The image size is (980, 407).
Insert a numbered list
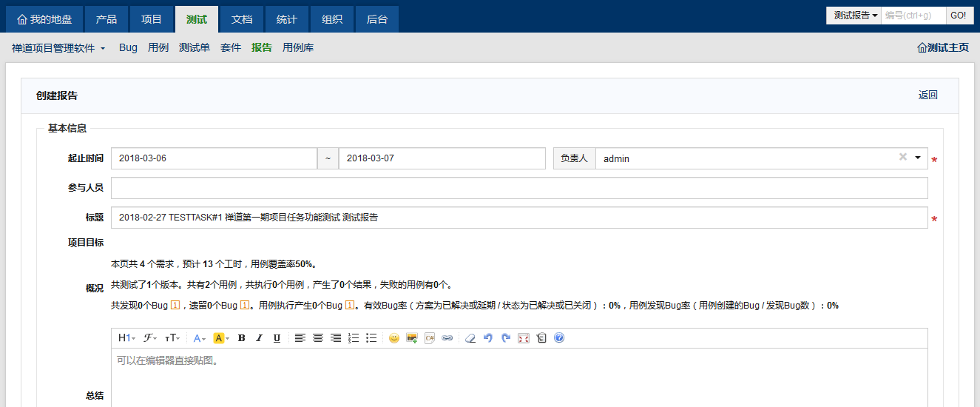[x=354, y=338]
